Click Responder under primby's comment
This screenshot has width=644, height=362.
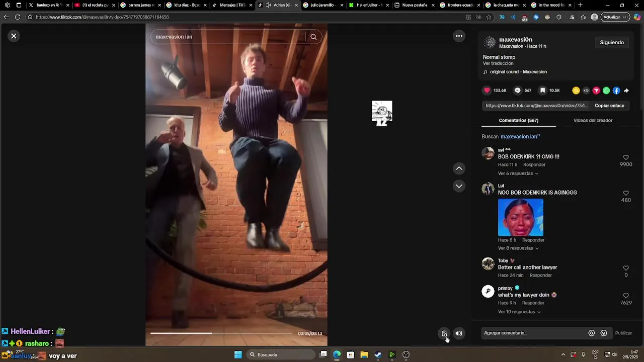[x=533, y=303]
